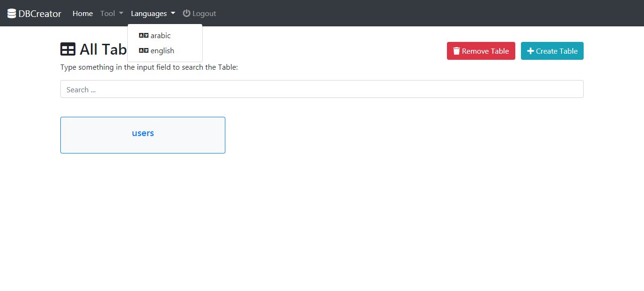Click the table grid icon in heading
This screenshot has width=644, height=291.
(68, 49)
